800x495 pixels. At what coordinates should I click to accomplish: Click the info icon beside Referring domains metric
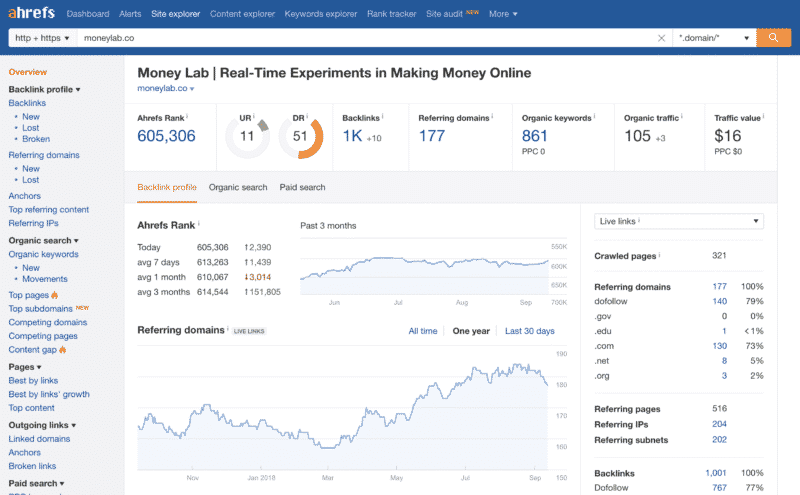(x=492, y=116)
